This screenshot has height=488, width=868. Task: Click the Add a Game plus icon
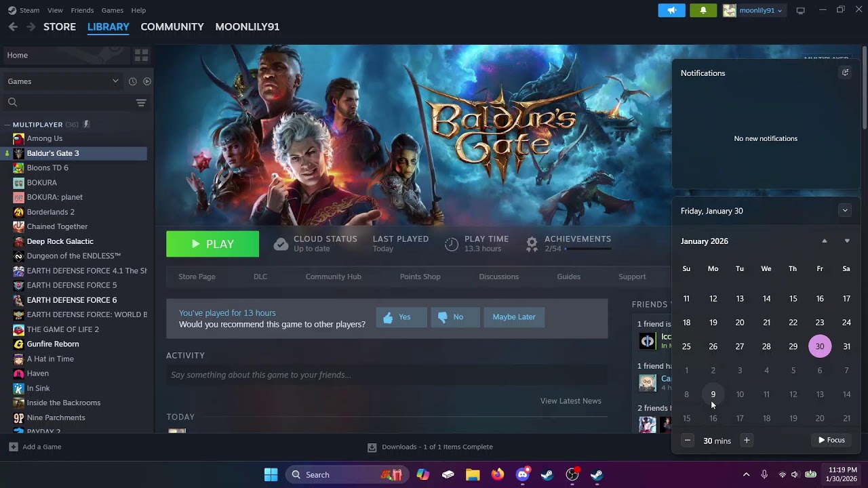coord(13,447)
